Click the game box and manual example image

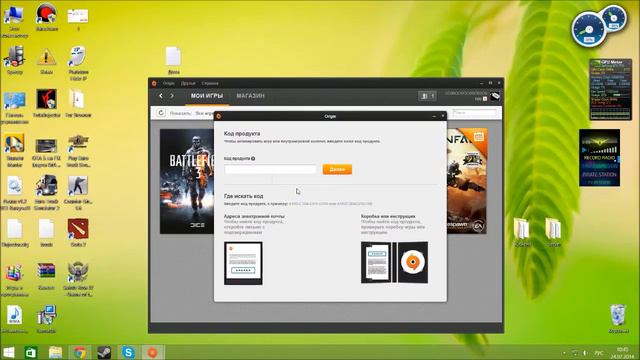394,262
